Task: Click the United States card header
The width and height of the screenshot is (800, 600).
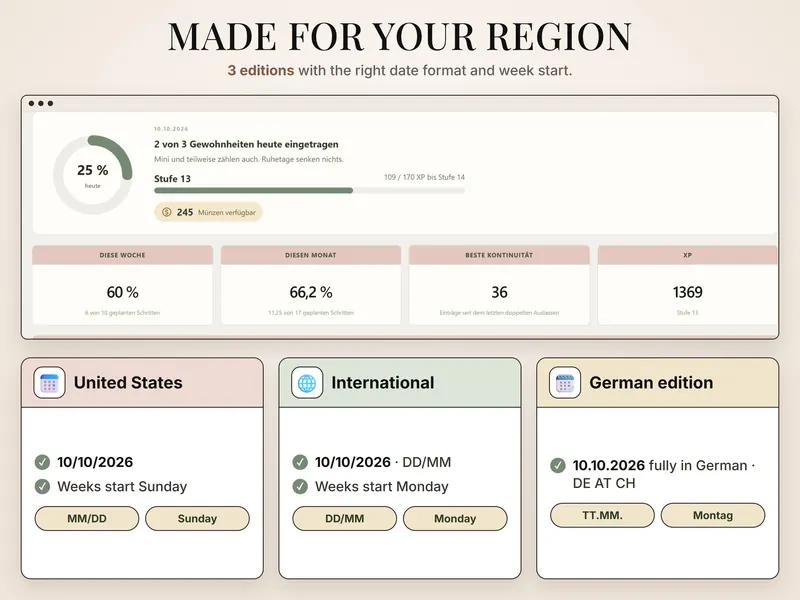Action: coord(142,383)
